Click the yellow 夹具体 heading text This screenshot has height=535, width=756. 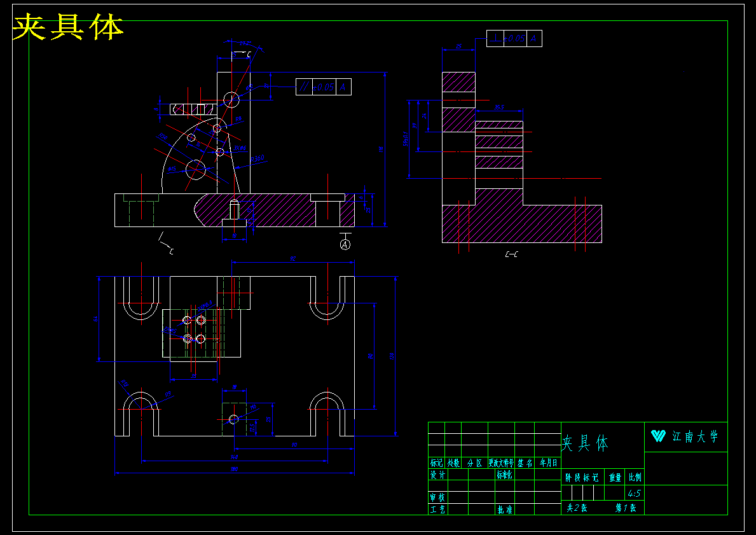point(68,27)
